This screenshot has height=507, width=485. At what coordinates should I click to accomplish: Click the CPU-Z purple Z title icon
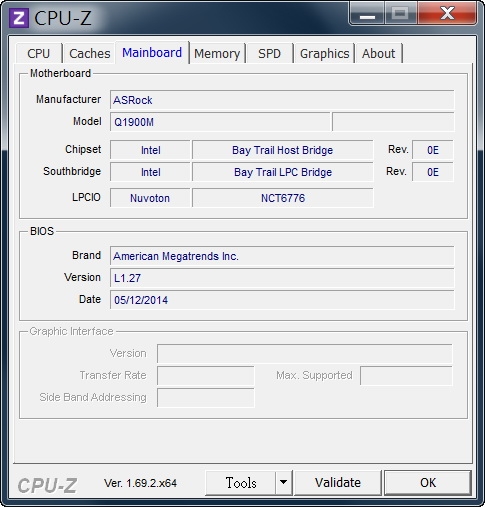19,18
